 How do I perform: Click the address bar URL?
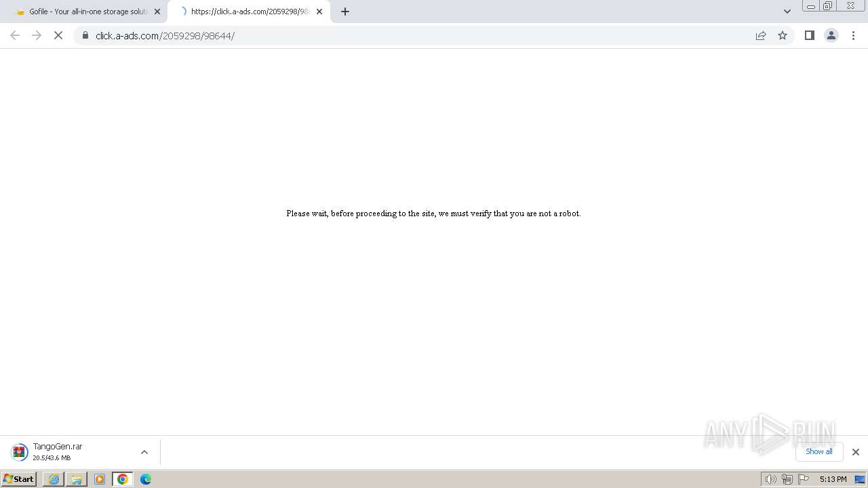tap(165, 36)
